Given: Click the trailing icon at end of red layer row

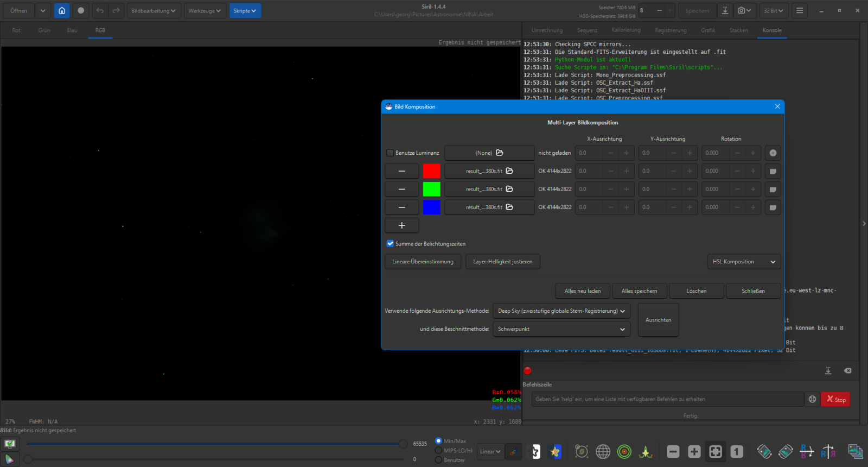Looking at the screenshot, I should [773, 171].
